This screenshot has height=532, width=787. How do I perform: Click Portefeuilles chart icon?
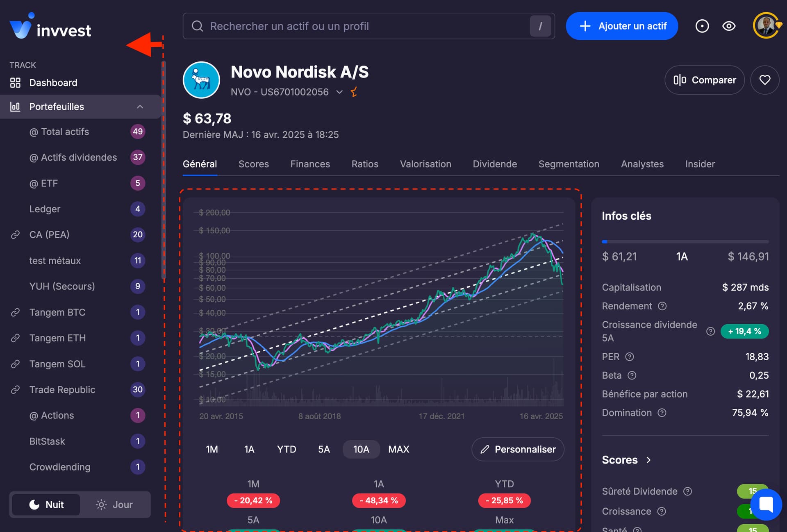point(15,107)
